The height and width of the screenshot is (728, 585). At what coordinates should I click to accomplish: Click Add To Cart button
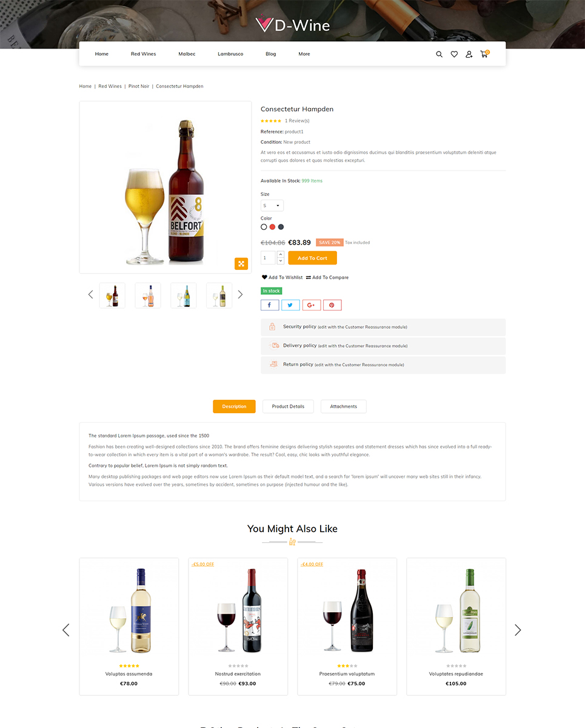click(312, 258)
